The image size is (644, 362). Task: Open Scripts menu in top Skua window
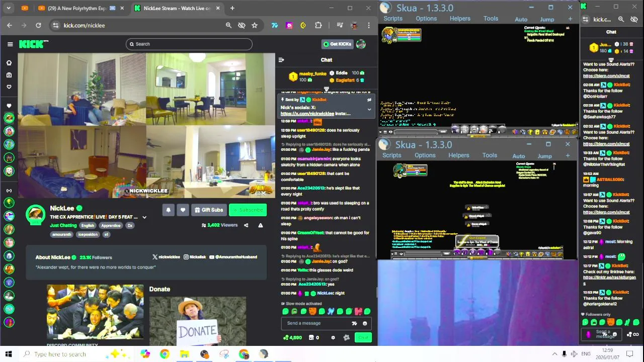coord(393,19)
